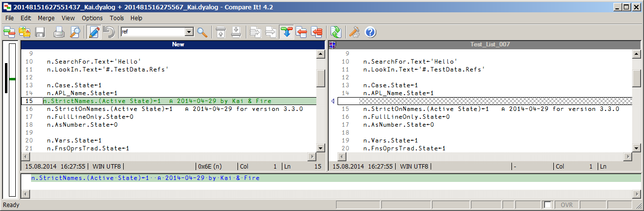Click the small left arrow marker on right pane
Screen dimensions: 644x211
tap(333, 101)
